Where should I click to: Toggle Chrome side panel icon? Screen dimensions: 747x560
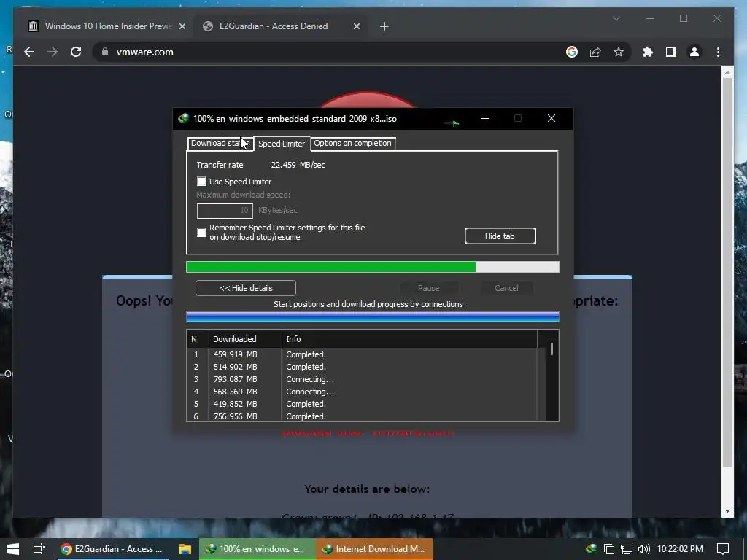(671, 52)
